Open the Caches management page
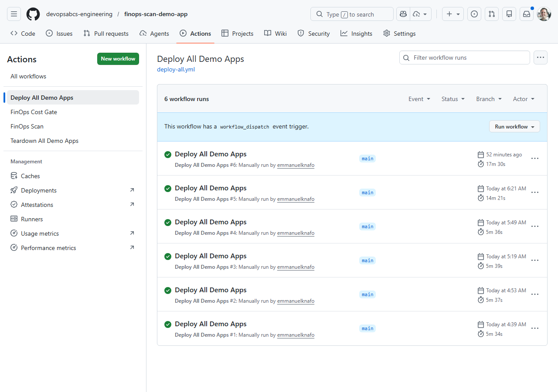The height and width of the screenshot is (392, 558). tap(30, 176)
